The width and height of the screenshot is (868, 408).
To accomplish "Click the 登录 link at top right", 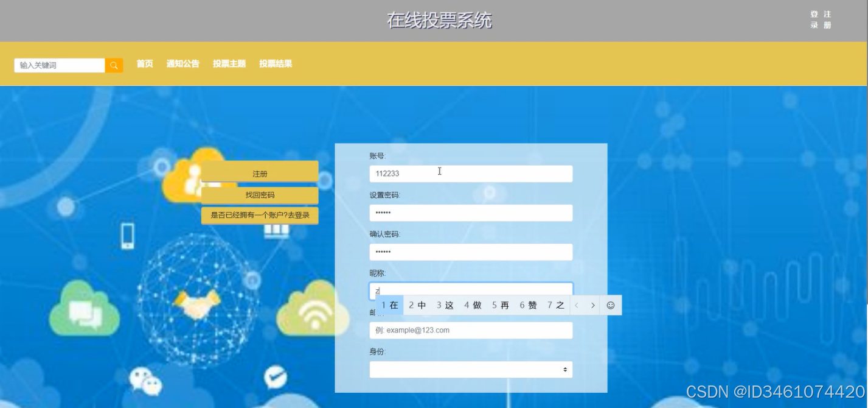I will pyautogui.click(x=814, y=19).
